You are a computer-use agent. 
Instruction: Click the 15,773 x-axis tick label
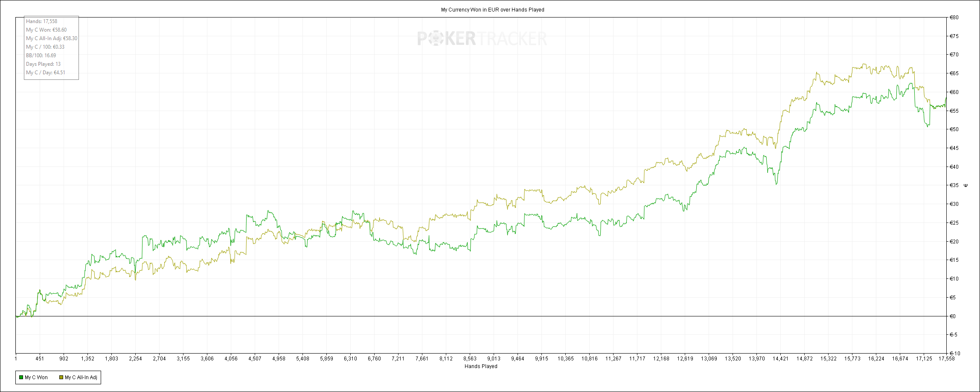click(x=852, y=359)
